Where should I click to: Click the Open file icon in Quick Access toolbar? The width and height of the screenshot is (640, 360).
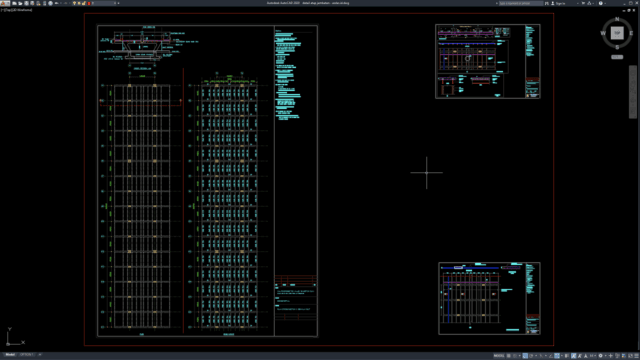coord(20,3)
